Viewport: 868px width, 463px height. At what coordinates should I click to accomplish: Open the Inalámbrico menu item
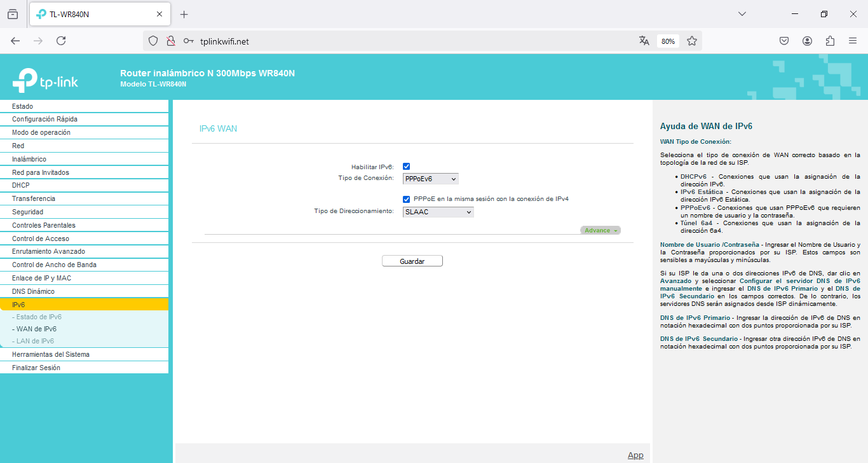point(29,159)
